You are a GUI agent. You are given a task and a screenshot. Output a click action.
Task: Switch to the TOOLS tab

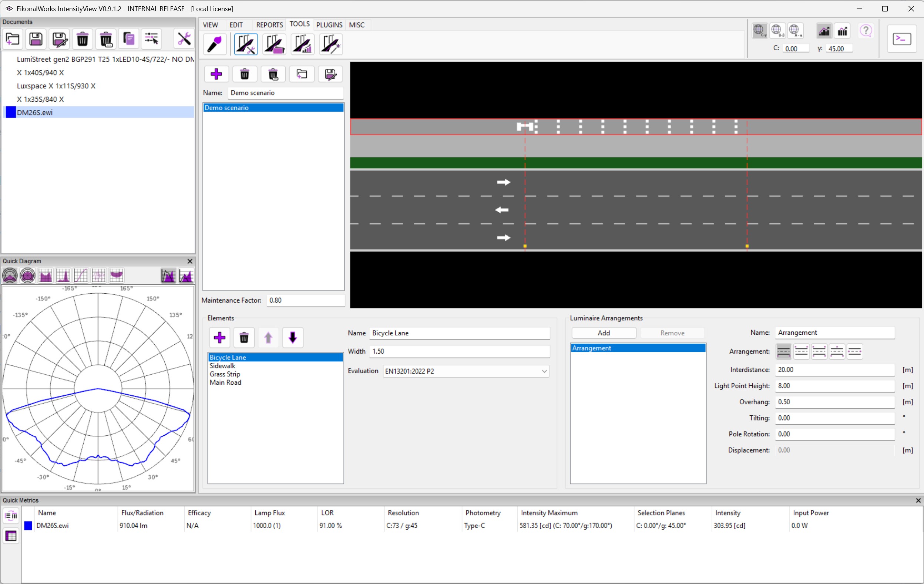point(299,24)
